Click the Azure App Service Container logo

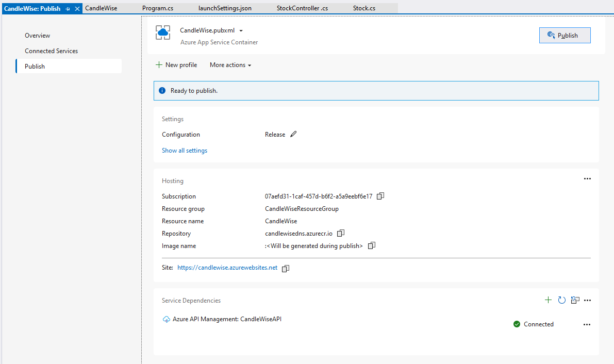pyautogui.click(x=163, y=32)
